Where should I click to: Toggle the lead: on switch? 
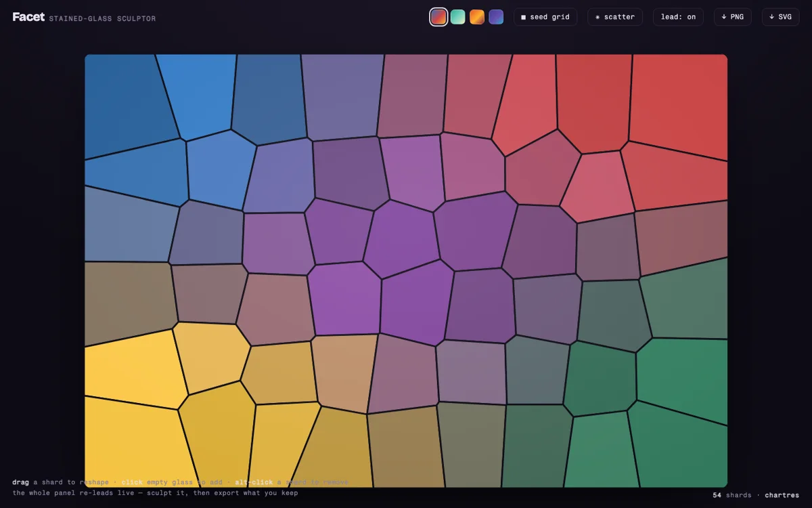[678, 17]
